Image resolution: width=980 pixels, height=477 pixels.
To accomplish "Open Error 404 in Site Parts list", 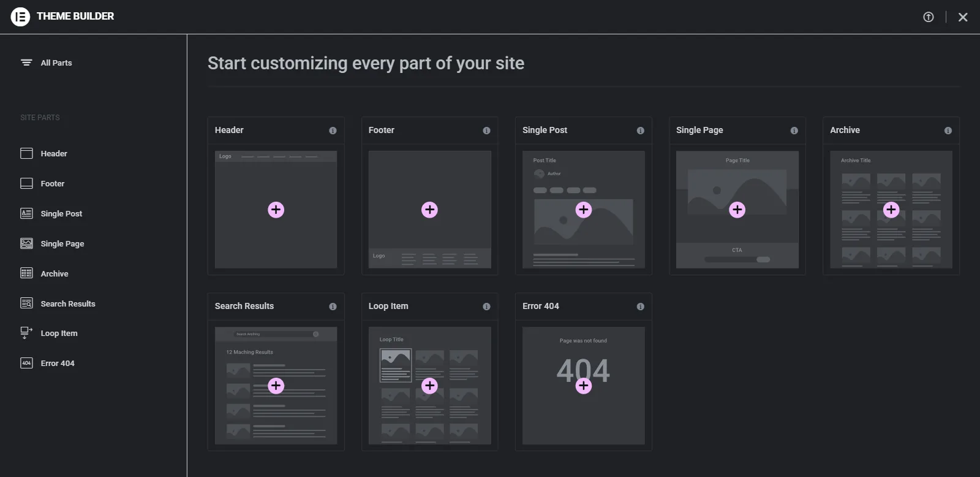I will click(58, 363).
